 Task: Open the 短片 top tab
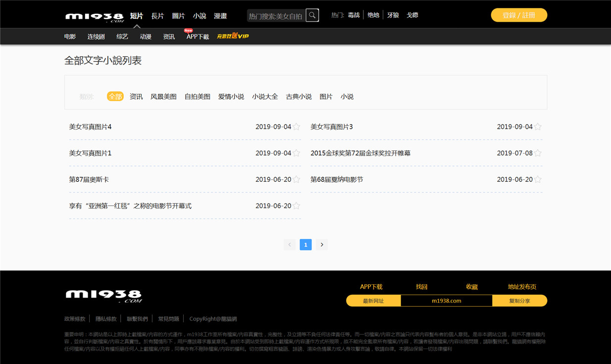click(137, 16)
